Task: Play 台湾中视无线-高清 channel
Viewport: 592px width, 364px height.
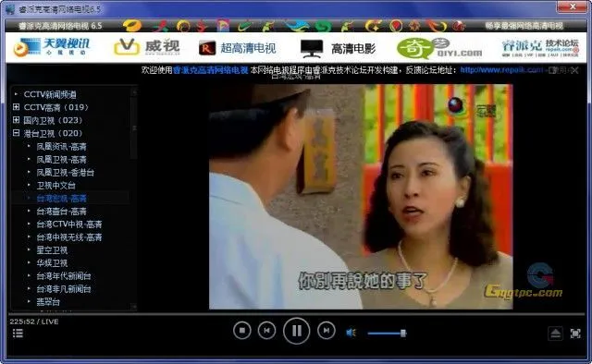Action: (x=68, y=237)
